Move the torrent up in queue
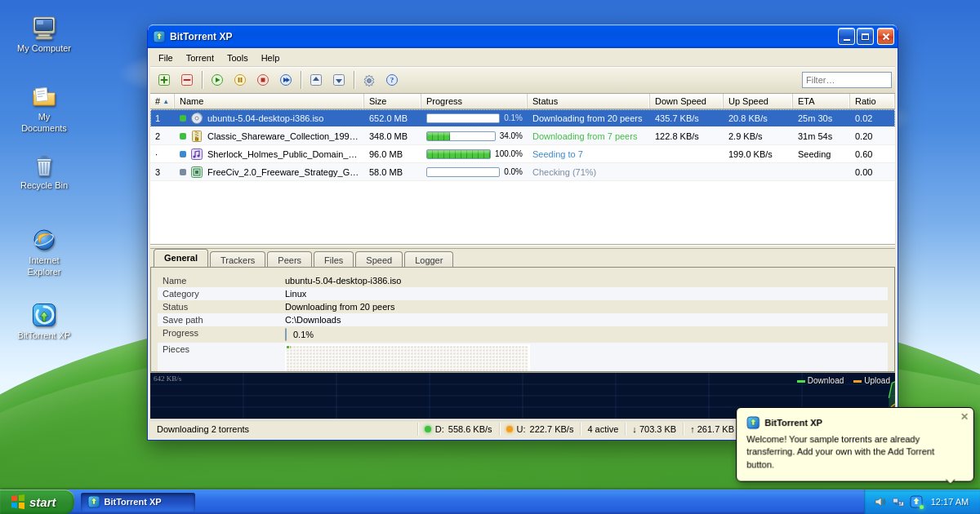The height and width of the screenshot is (514, 980). pos(316,80)
